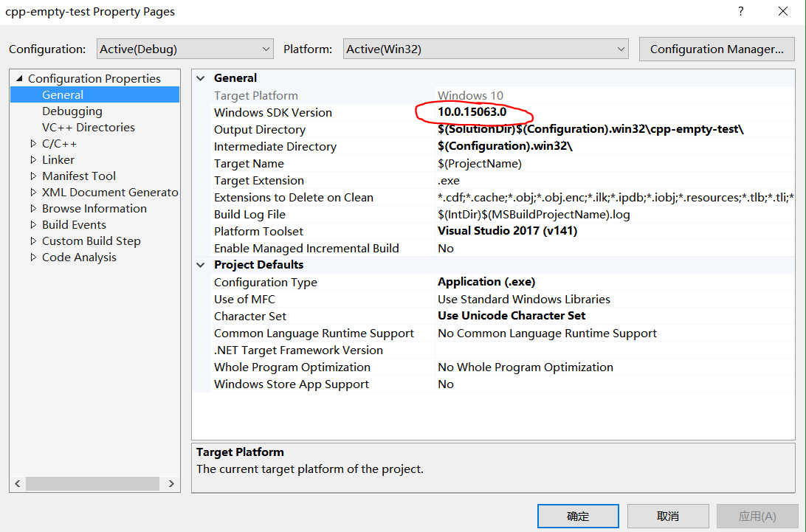806x532 pixels.
Task: Click the Character Set property value
Action: [x=512, y=316]
